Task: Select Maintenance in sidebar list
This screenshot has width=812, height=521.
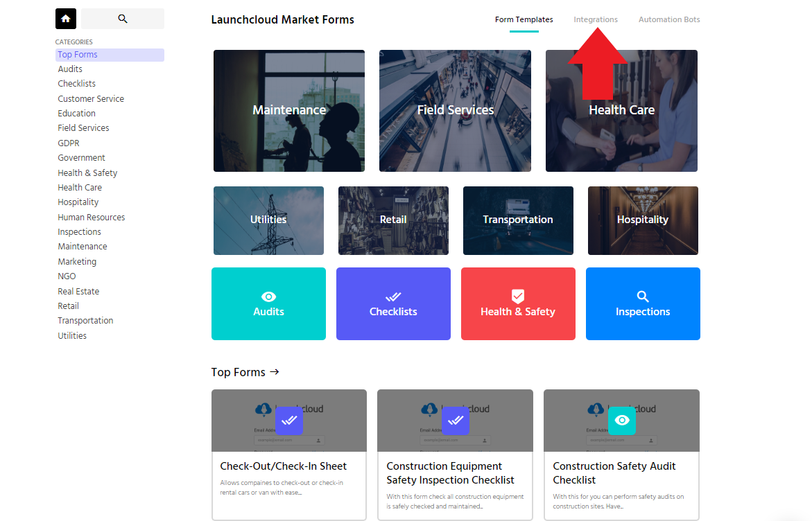Action: [x=83, y=246]
